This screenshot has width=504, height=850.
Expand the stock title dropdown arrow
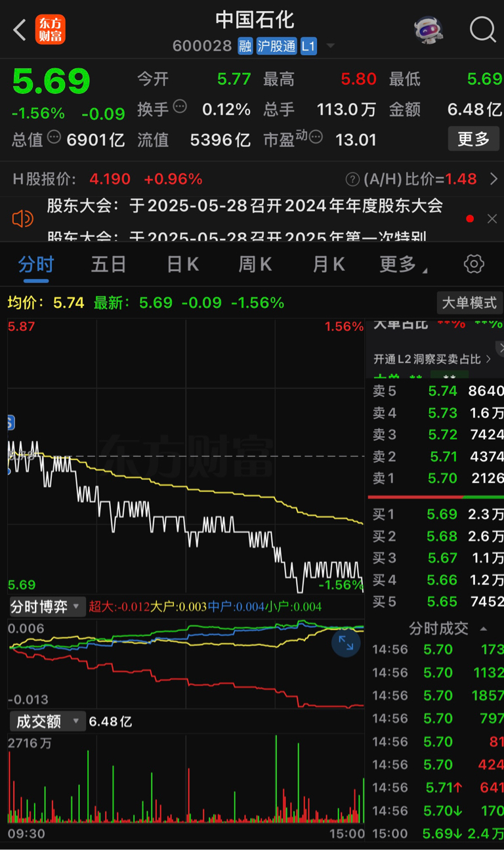tap(330, 46)
